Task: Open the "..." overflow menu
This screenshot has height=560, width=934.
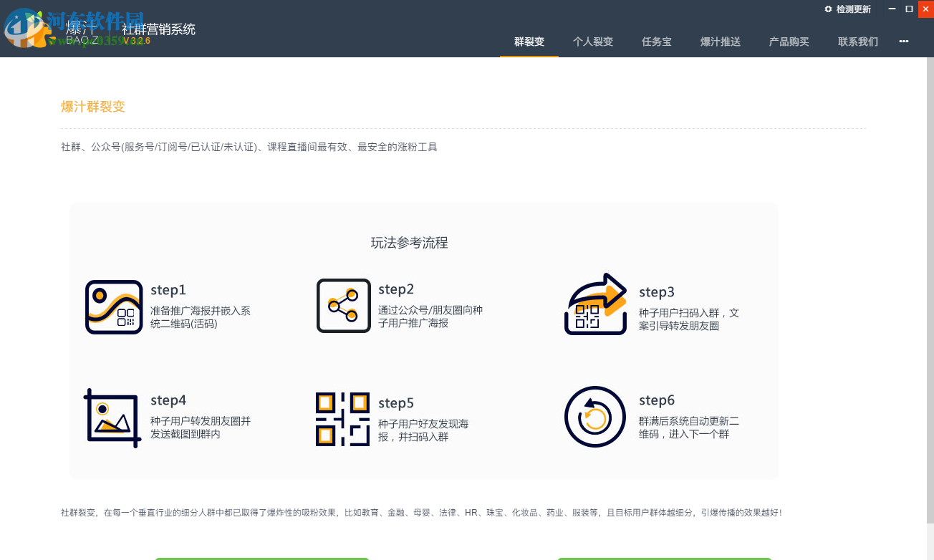Action: tap(903, 42)
